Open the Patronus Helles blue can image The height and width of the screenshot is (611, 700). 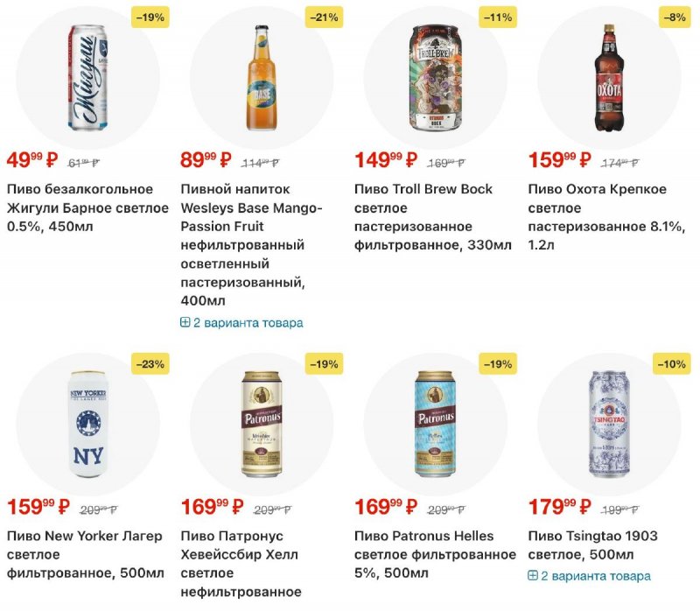pyautogui.click(x=435, y=425)
